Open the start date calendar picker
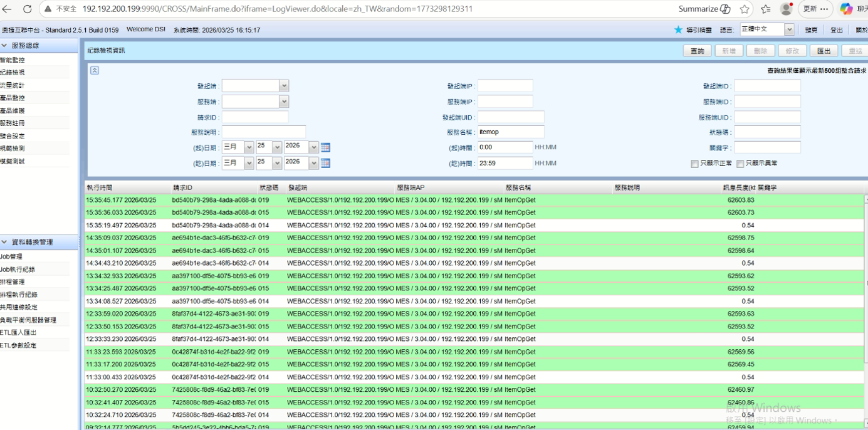Viewport: 868px width, 430px height. point(325,147)
